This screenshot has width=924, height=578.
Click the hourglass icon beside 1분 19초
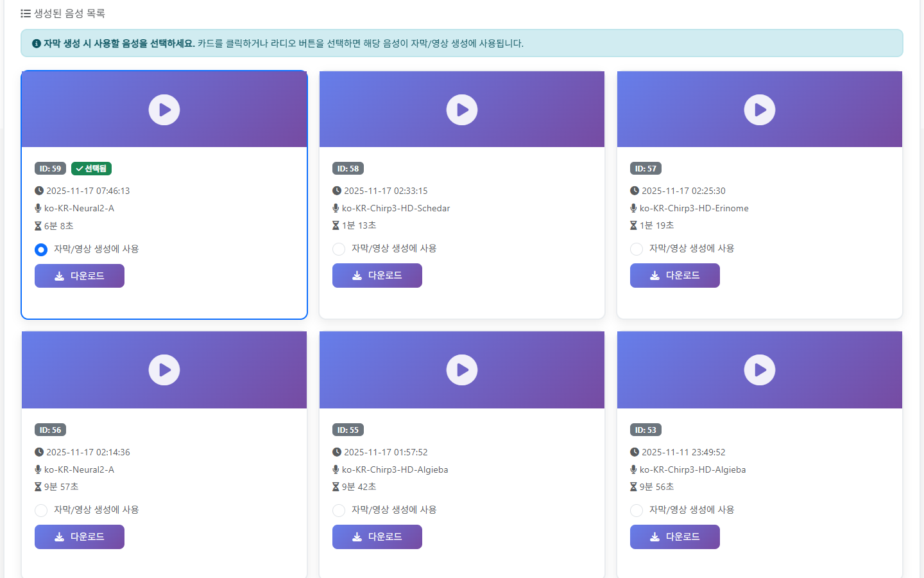[x=633, y=225]
